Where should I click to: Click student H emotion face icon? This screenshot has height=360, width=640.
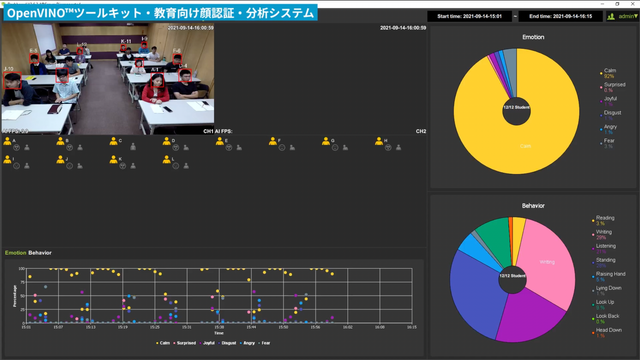388,147
